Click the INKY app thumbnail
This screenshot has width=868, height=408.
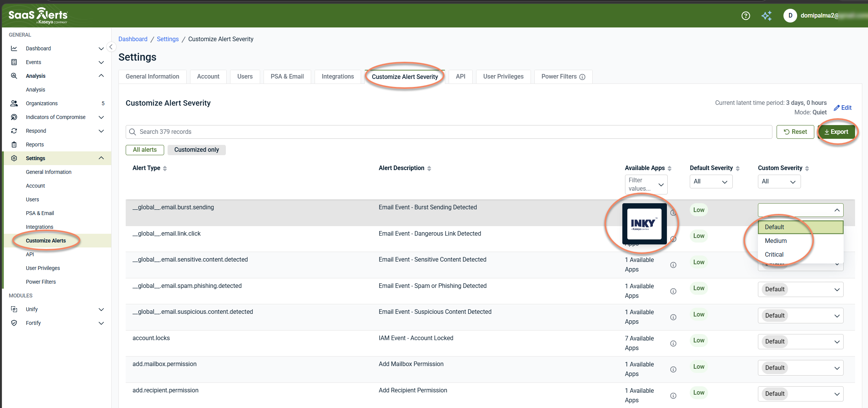click(x=644, y=224)
